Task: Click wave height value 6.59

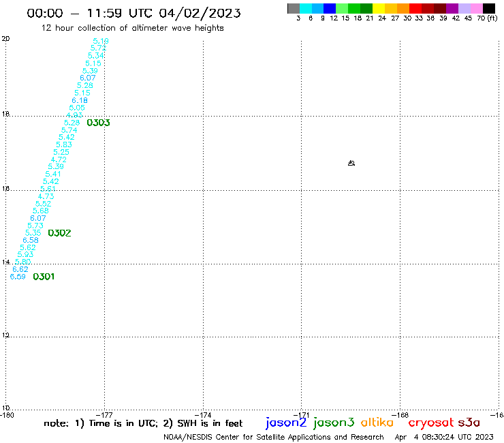Action: [18, 277]
